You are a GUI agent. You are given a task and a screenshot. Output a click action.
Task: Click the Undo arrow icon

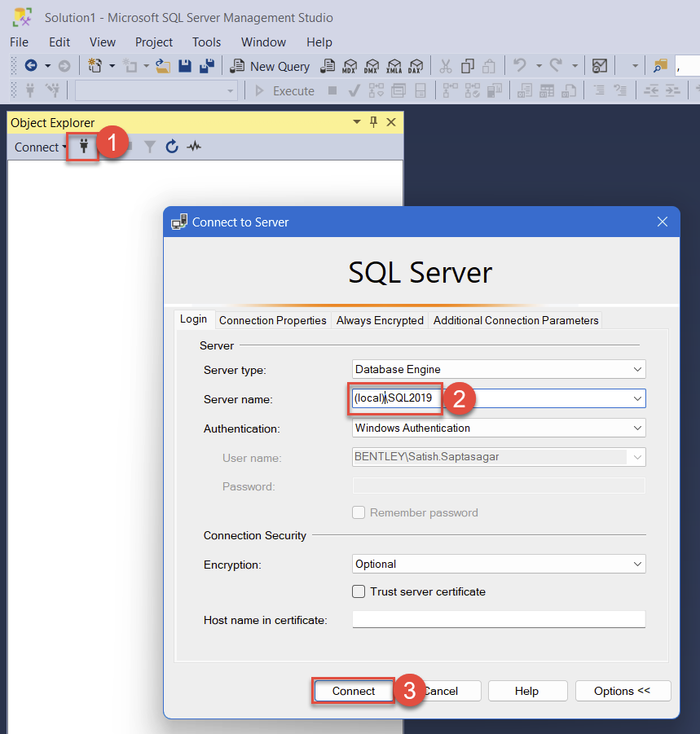520,65
